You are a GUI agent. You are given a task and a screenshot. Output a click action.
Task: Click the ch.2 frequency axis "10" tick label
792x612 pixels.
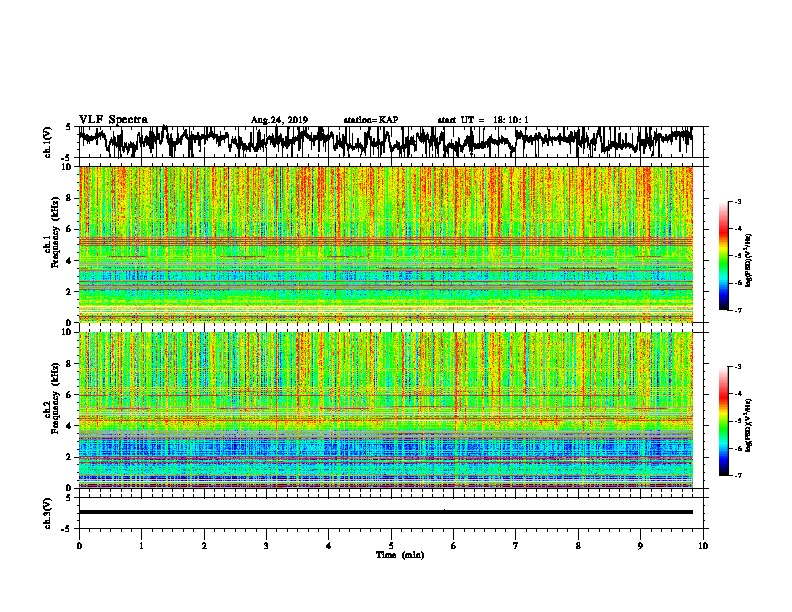[68, 332]
